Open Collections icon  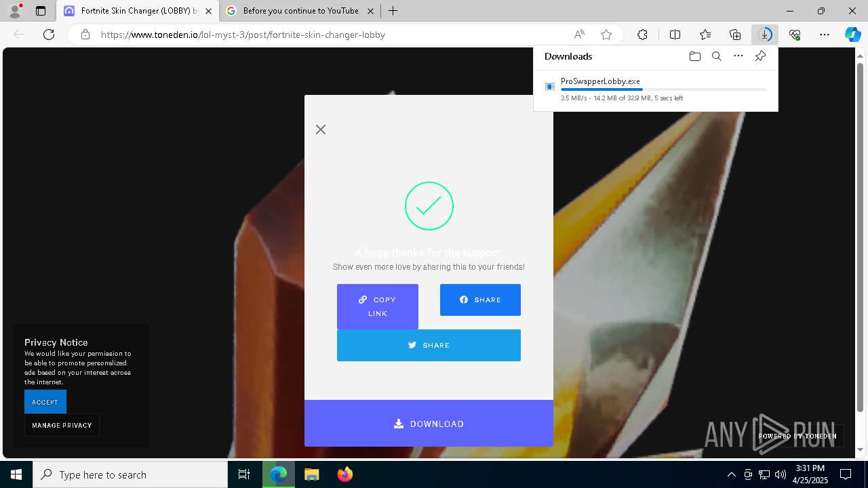coord(735,35)
